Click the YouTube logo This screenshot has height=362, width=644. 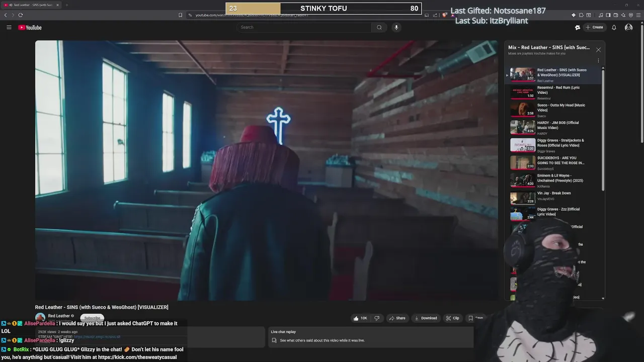(x=30, y=27)
